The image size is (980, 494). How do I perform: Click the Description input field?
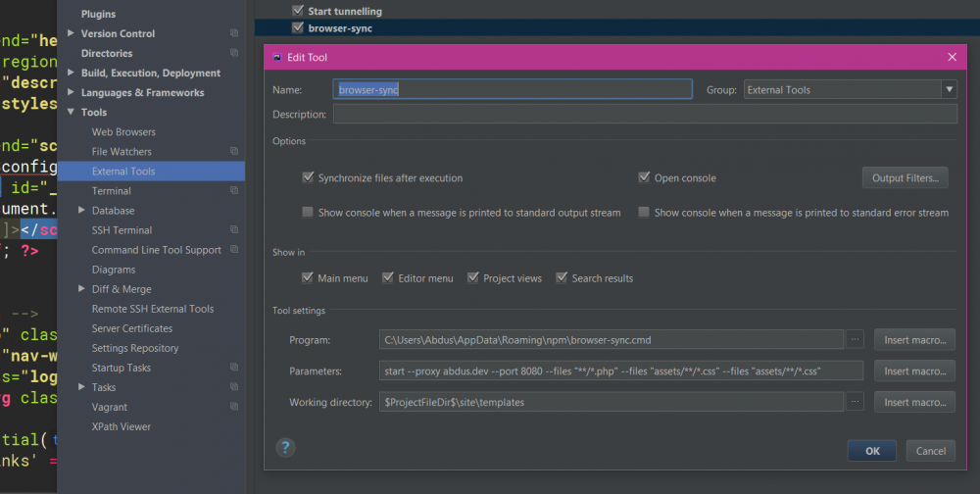644,115
